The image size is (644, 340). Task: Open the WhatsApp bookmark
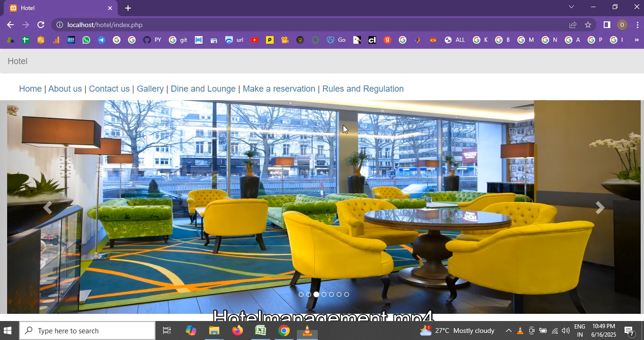(86, 40)
